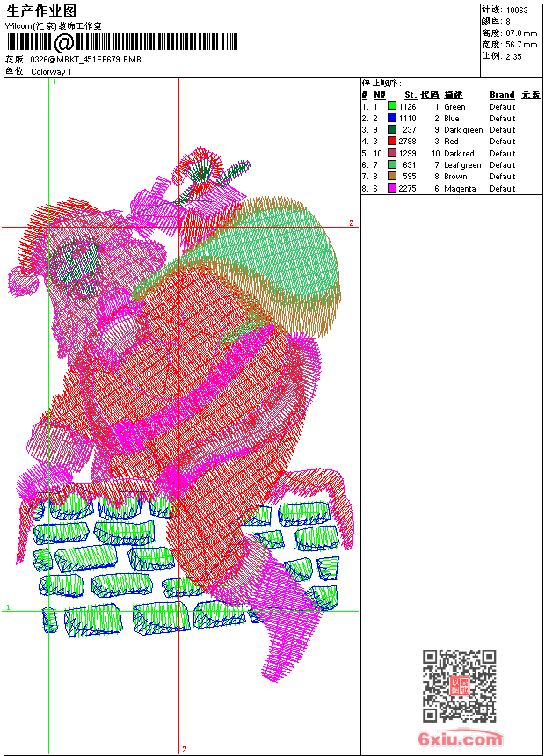The height and width of the screenshot is (756, 545).
Task: Click stitch count 2275 for Magenta
Action: pyautogui.click(x=407, y=188)
